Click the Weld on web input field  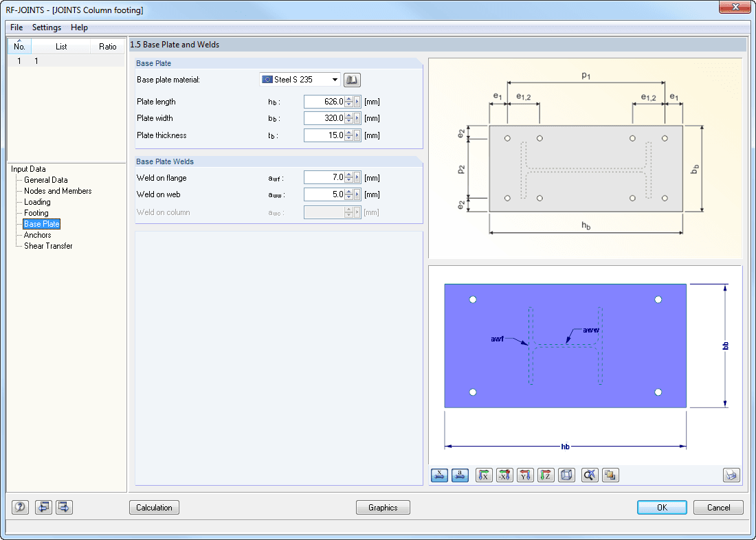click(x=324, y=195)
